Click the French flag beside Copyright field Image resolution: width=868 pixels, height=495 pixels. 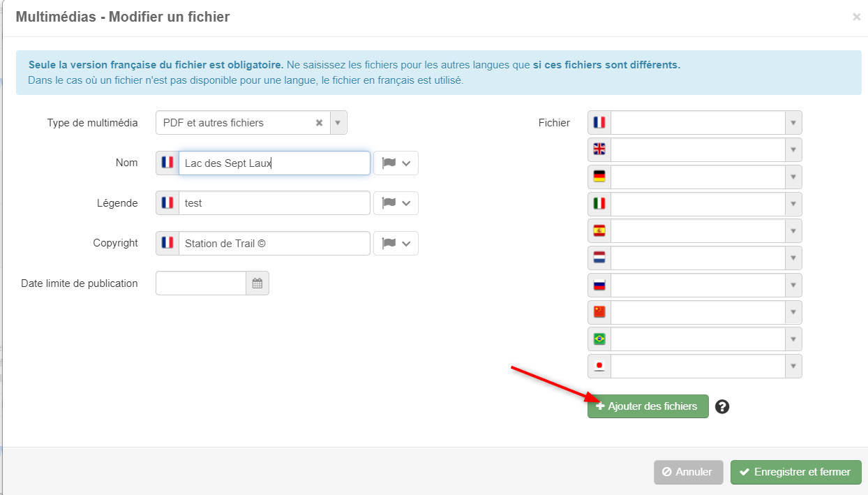point(167,243)
